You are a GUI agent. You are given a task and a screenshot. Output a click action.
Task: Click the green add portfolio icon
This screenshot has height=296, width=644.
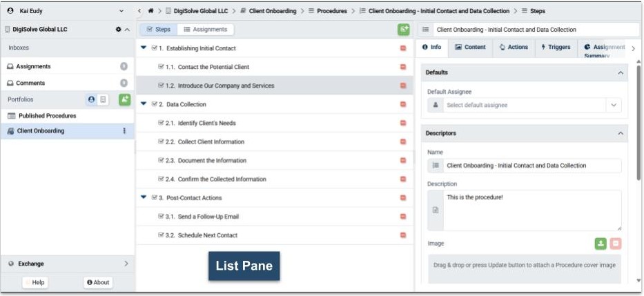coord(124,99)
